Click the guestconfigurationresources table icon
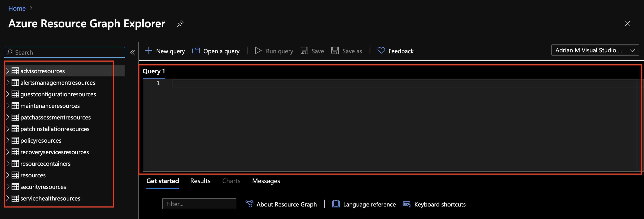 [15, 94]
